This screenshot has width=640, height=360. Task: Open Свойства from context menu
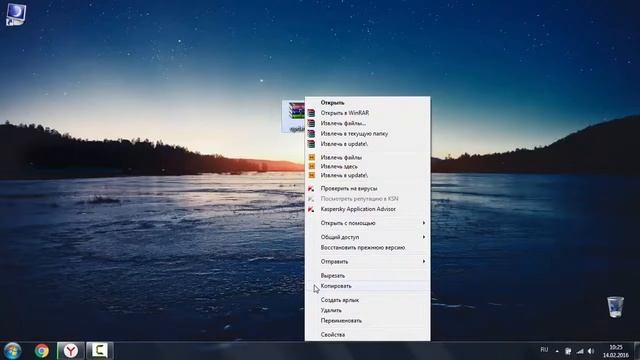pos(367,334)
